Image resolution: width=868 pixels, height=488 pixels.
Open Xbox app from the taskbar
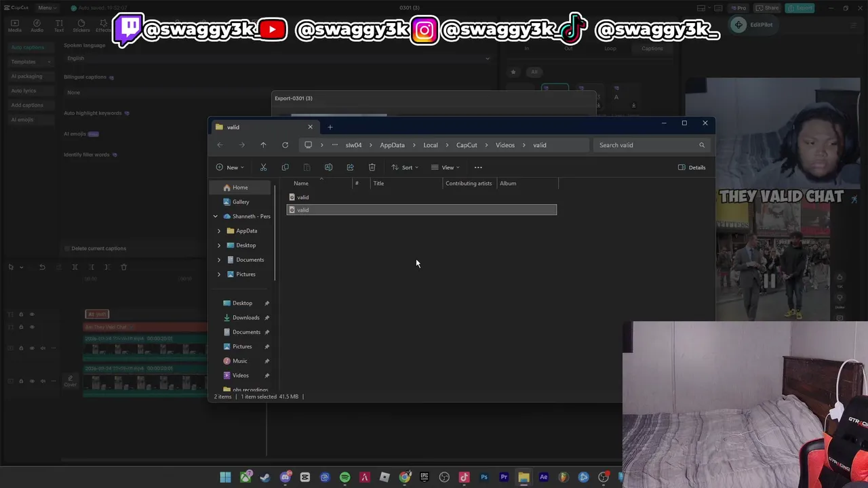coord(245,477)
